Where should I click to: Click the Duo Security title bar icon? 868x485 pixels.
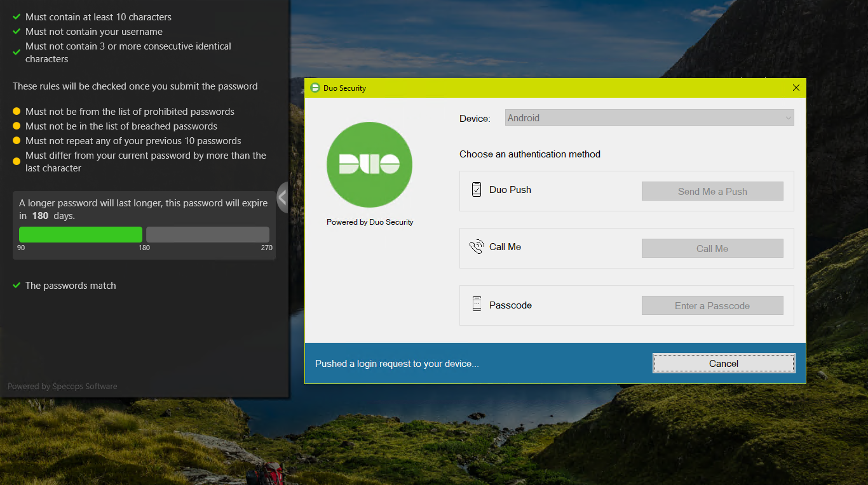pos(315,88)
